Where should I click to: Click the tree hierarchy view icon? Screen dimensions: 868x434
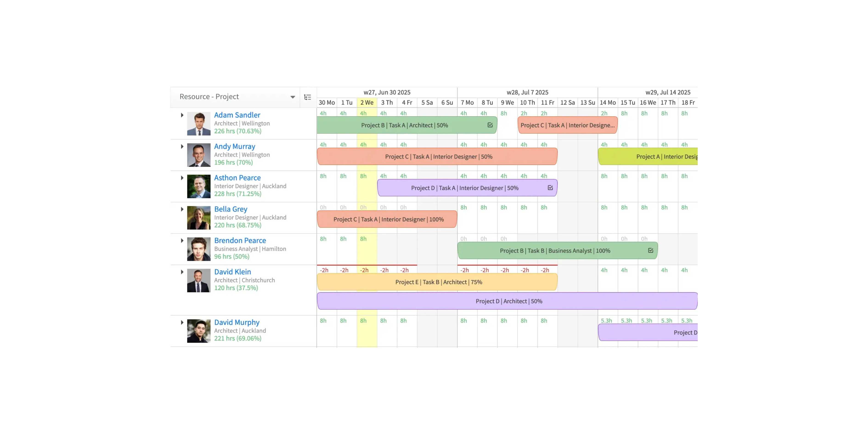[x=307, y=97]
